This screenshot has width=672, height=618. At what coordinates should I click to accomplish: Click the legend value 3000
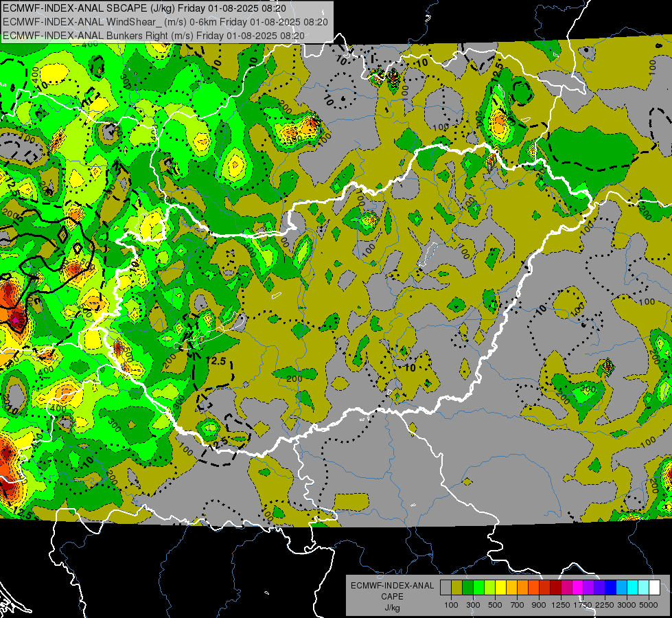pos(627,605)
